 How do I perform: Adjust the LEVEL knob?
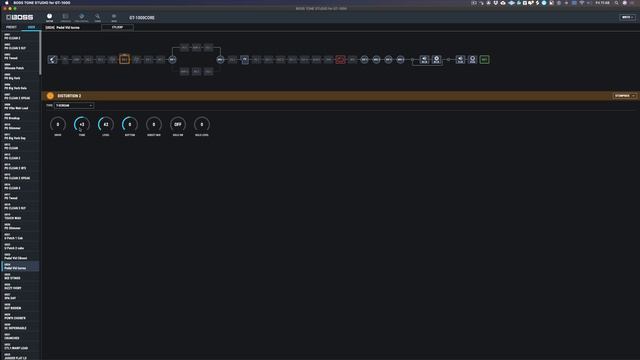(x=106, y=124)
